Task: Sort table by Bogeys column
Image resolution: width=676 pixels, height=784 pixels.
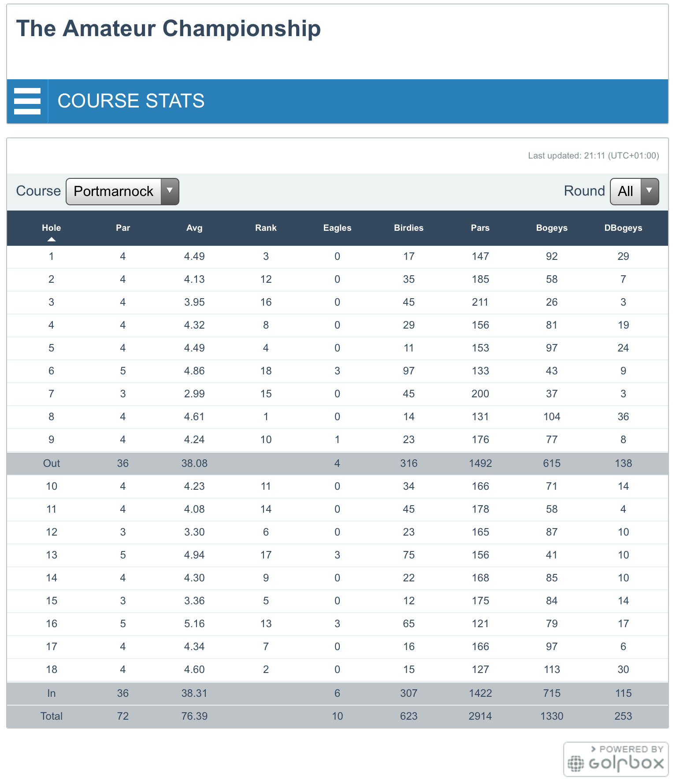Action: 552,228
